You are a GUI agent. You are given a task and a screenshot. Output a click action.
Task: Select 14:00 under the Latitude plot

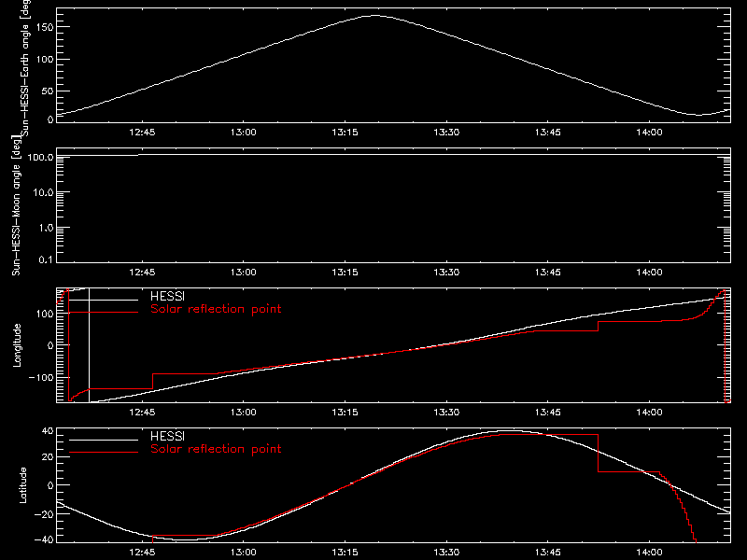click(649, 553)
